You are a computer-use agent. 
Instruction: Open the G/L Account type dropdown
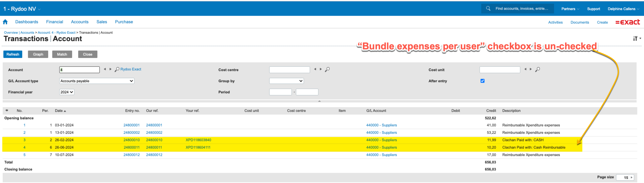(97, 81)
